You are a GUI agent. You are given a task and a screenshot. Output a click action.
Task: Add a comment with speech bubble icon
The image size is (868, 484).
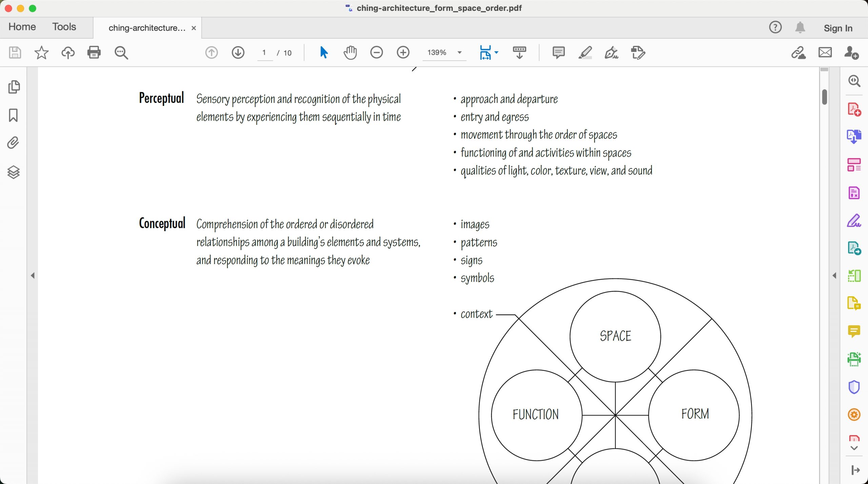(x=558, y=53)
